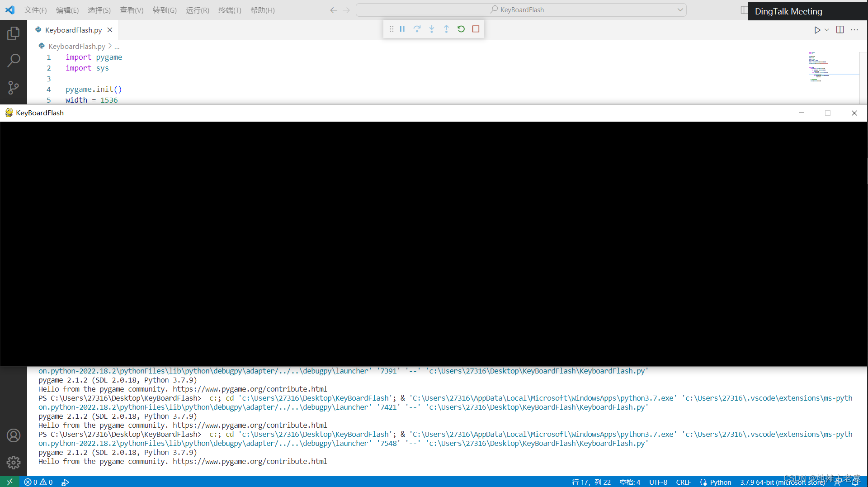The height and width of the screenshot is (487, 868).
Task: Show errors and warnings count in status bar
Action: tap(38, 482)
